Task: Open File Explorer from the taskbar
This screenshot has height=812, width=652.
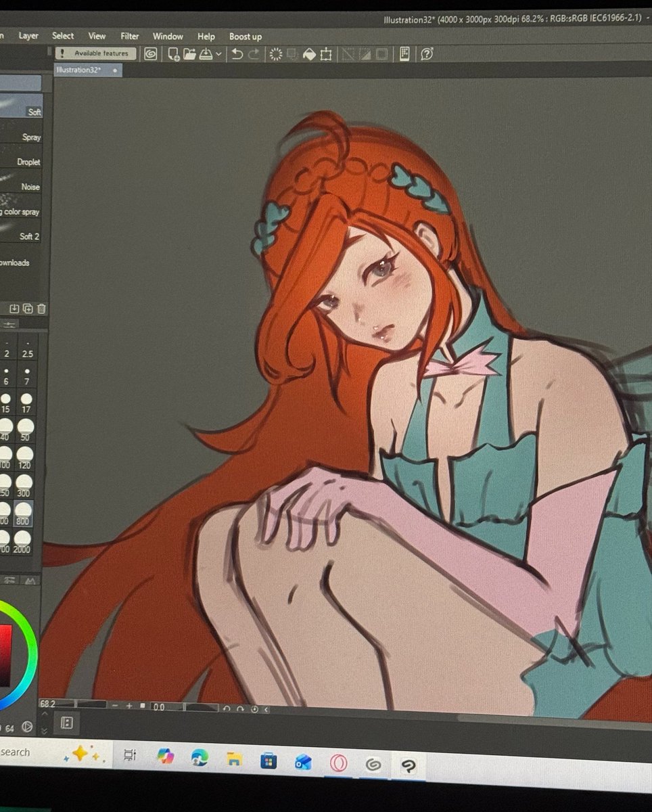Action: (233, 759)
